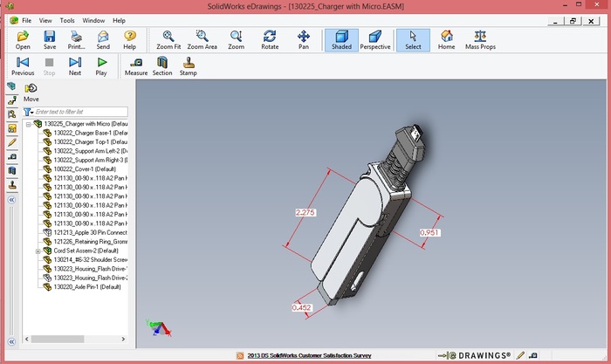Click the Move components tool
This screenshot has width=611, height=364.
pos(31,93)
